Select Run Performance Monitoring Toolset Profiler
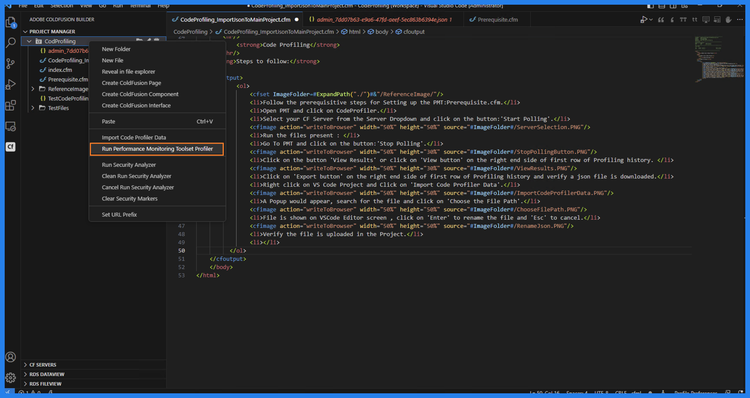 157,149
